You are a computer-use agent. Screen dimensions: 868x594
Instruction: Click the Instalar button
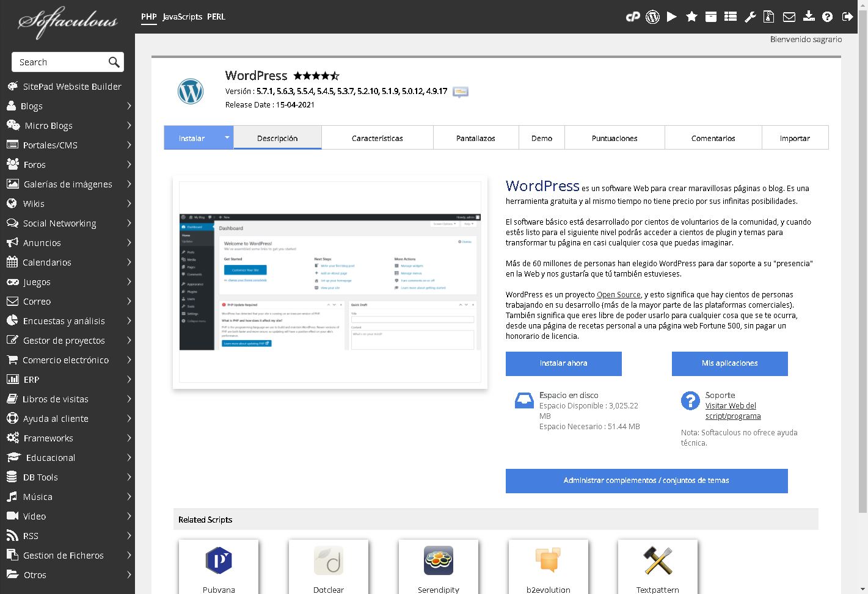tap(192, 138)
